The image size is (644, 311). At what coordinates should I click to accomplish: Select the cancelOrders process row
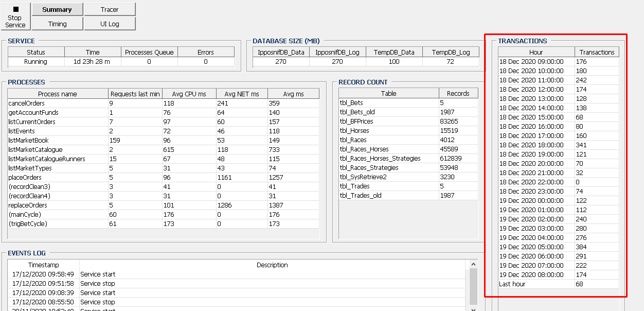tap(163, 103)
